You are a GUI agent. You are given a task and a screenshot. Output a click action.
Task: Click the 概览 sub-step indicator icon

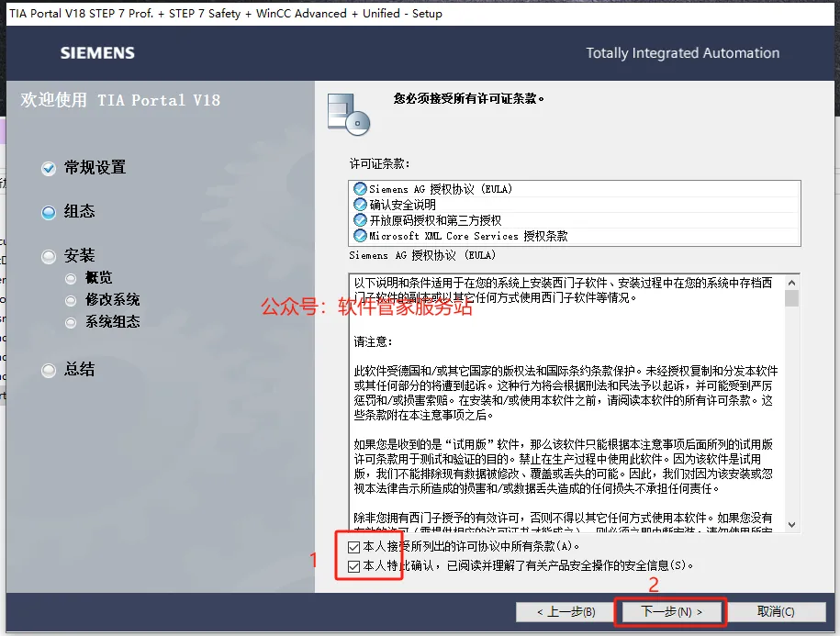tap(71, 278)
